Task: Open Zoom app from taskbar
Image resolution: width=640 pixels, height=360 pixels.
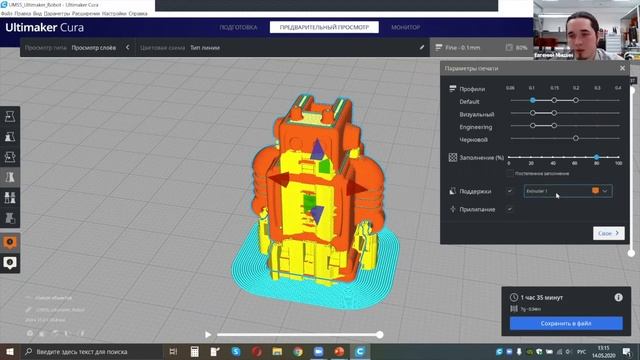Action: [318, 351]
